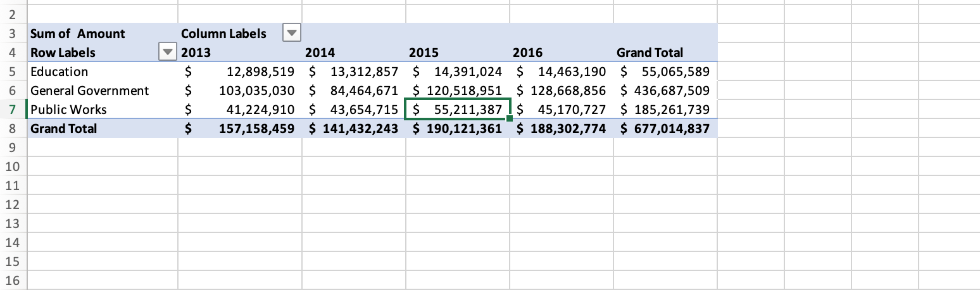Click Public Works 2014 value 43,654,715

coord(354,110)
